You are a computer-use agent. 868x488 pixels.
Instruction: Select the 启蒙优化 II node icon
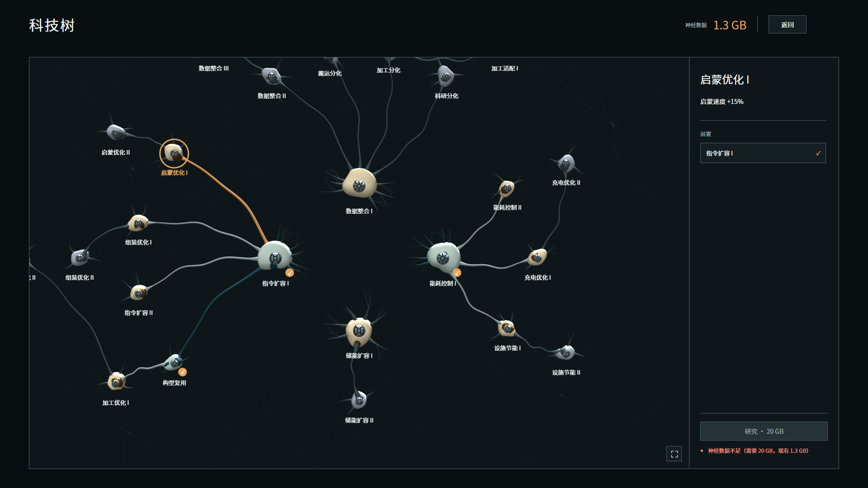pyautogui.click(x=116, y=132)
